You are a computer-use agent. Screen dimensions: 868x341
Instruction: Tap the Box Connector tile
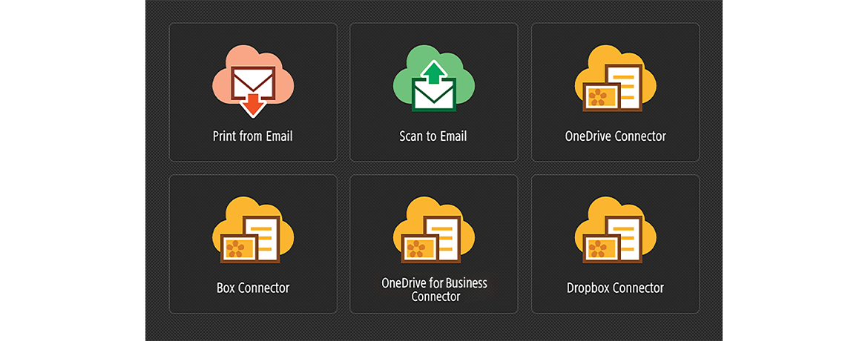(253, 244)
